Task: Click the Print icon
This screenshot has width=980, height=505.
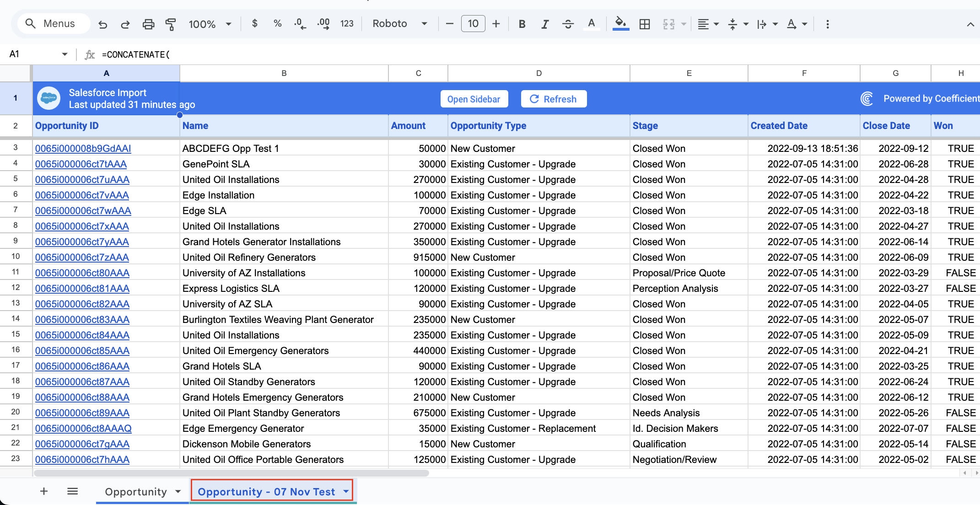Action: [x=148, y=24]
